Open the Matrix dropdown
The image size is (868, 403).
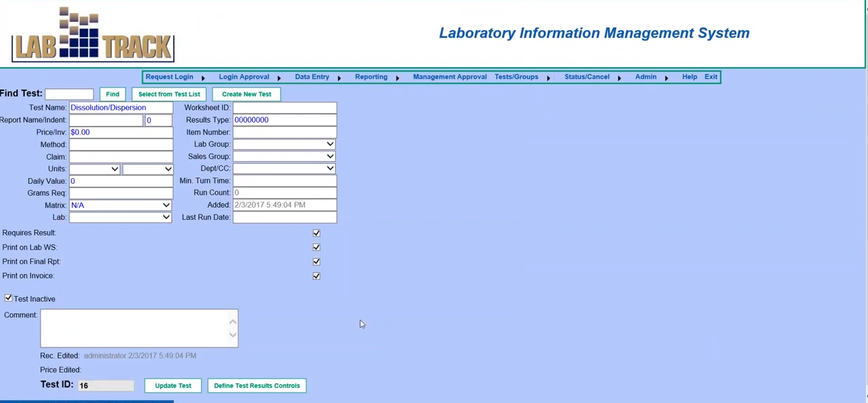[x=165, y=205]
